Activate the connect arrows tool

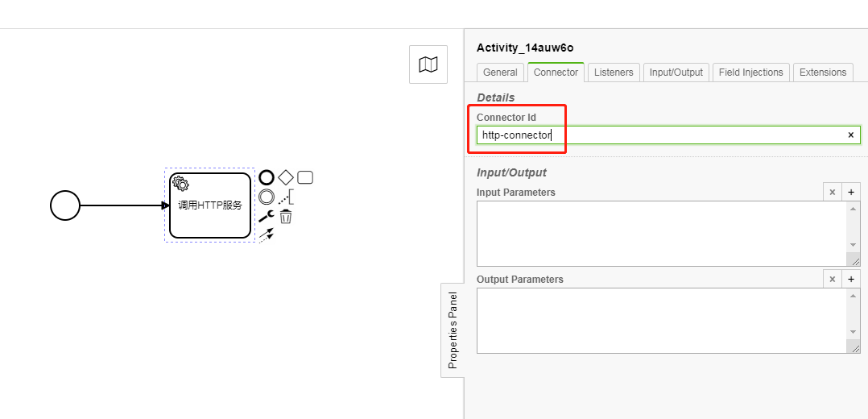[x=267, y=235]
